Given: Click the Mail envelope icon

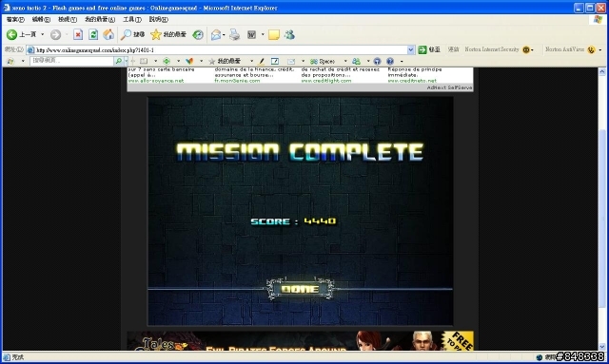Looking at the screenshot, I should [216, 35].
